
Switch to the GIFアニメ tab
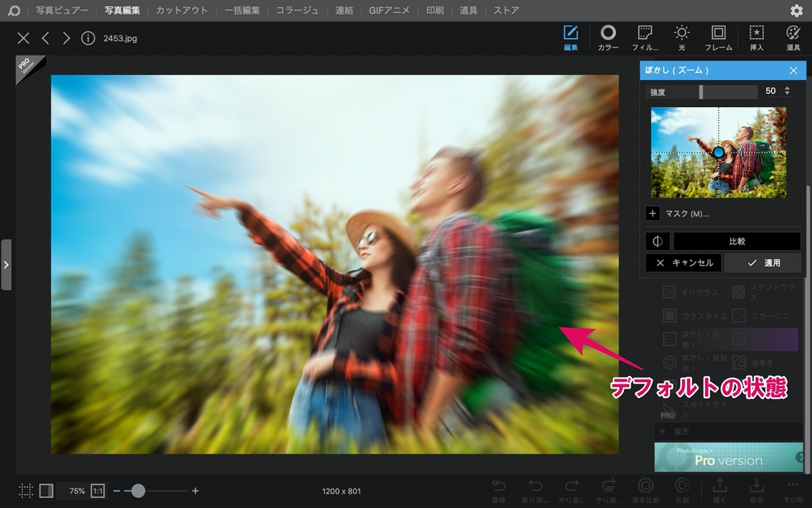(x=390, y=11)
